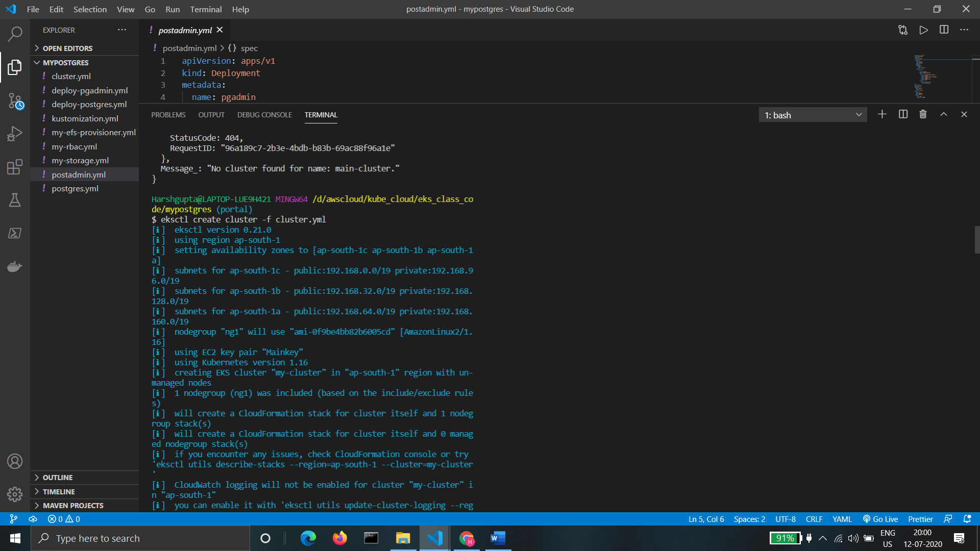
Task: Open the Terminal menu in menu bar
Action: [x=206, y=9]
